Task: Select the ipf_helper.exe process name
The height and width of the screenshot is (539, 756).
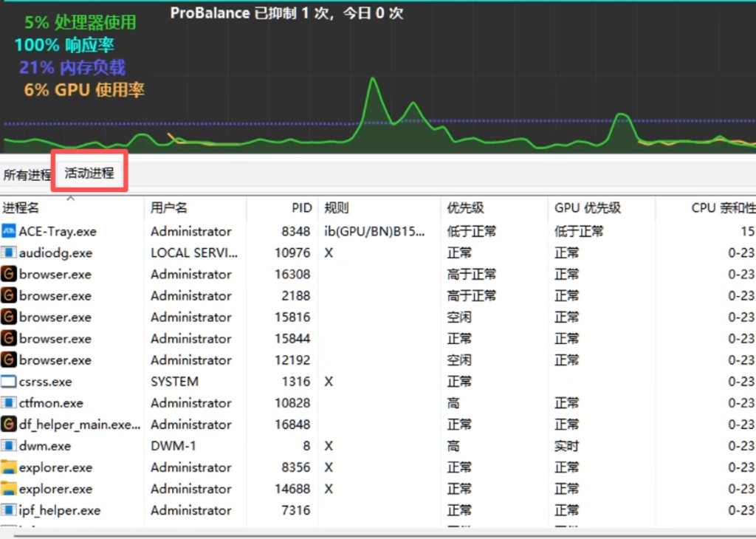Action: [x=60, y=510]
